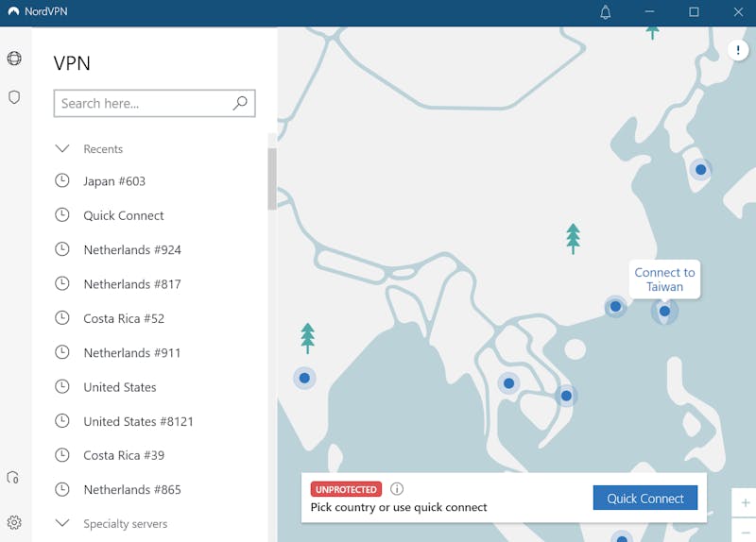Select Netherlands #817 from recents
The width and height of the screenshot is (756, 542).
pos(132,284)
